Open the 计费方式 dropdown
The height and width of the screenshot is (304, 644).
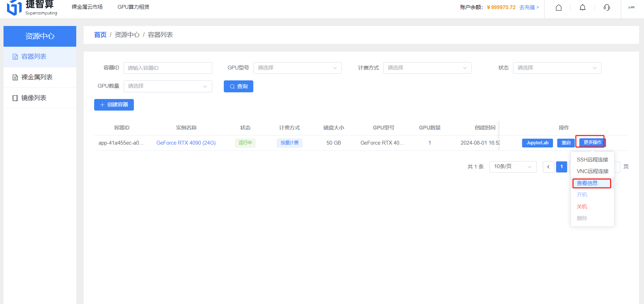coord(428,68)
